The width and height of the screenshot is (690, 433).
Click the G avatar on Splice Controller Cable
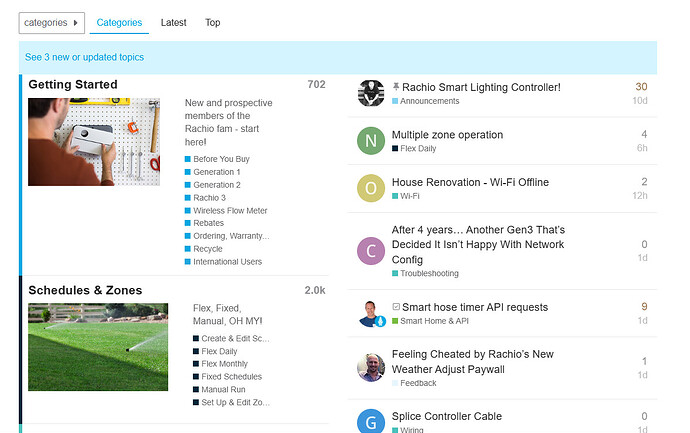pos(371,421)
